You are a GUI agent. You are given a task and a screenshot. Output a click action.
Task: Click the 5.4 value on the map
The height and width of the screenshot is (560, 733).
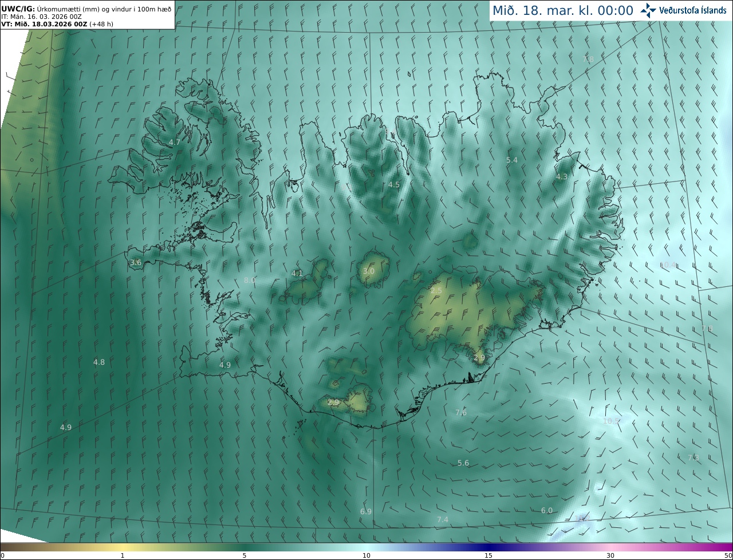click(512, 160)
